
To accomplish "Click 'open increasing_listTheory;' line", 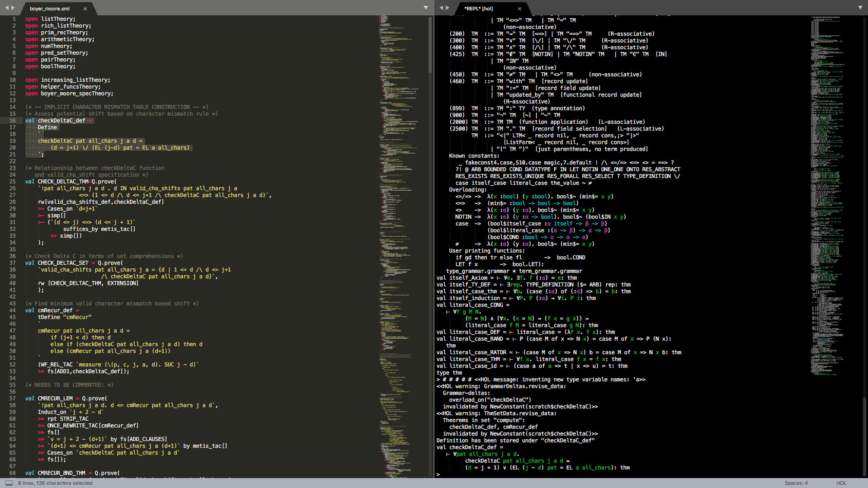I will pos(68,80).
